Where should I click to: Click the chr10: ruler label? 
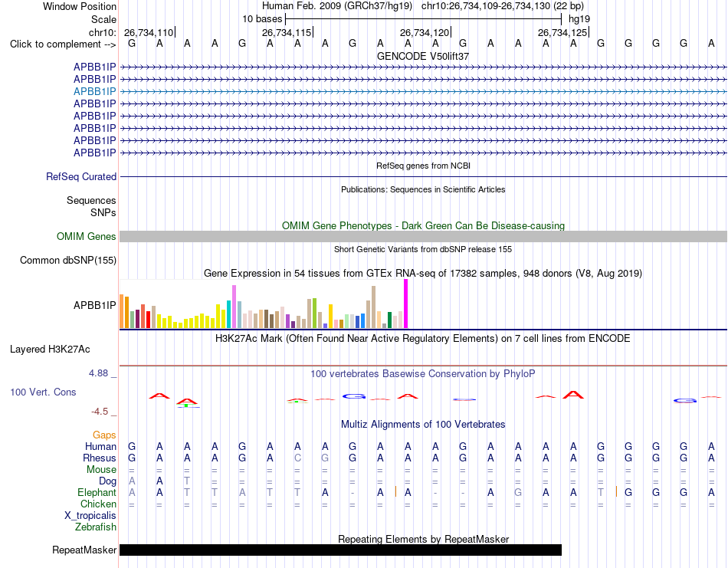point(103,32)
